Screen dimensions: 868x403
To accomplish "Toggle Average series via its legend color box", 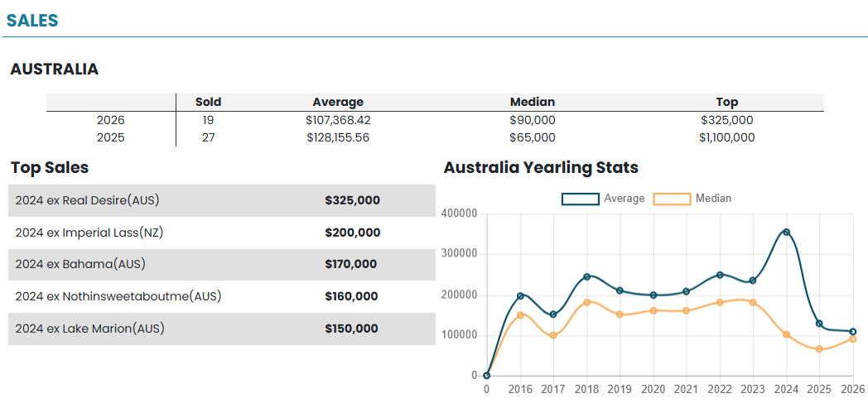I will click(x=580, y=199).
